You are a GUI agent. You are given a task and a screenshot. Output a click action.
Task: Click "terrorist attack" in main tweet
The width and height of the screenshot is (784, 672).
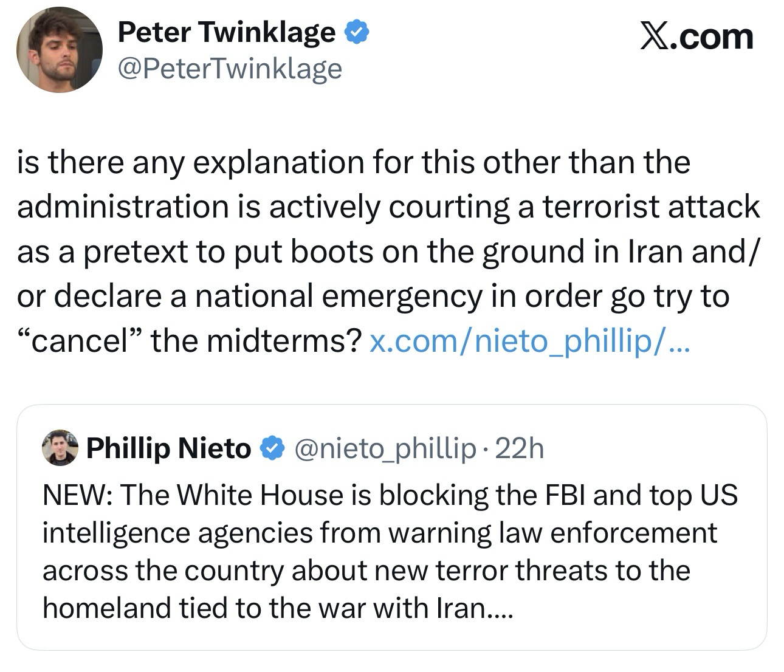point(650,207)
